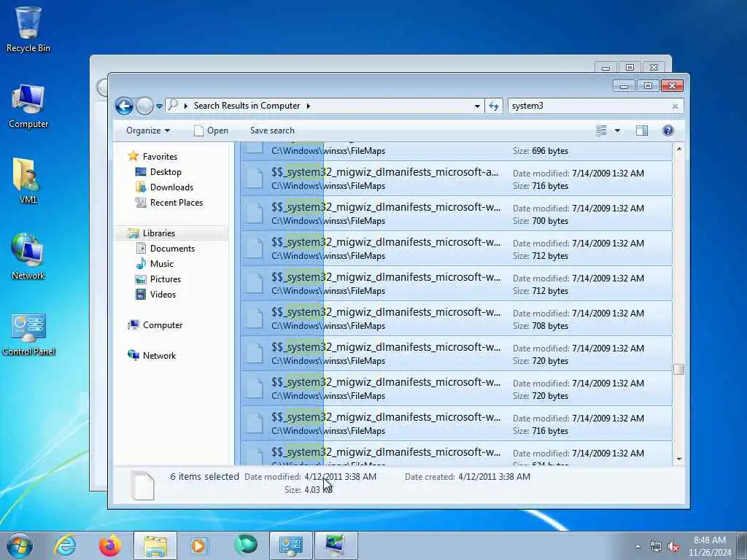Image resolution: width=747 pixels, height=560 pixels.
Task: Open the Music library
Action: 161,264
